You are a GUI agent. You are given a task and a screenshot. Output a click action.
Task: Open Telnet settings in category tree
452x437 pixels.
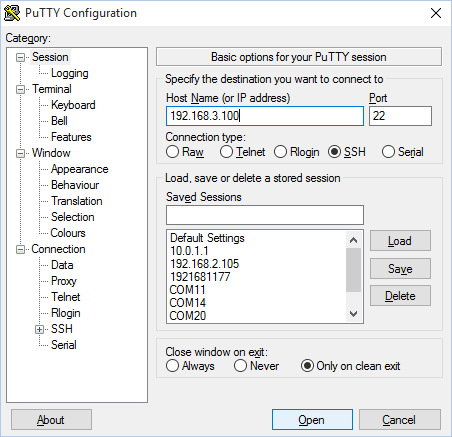click(65, 297)
